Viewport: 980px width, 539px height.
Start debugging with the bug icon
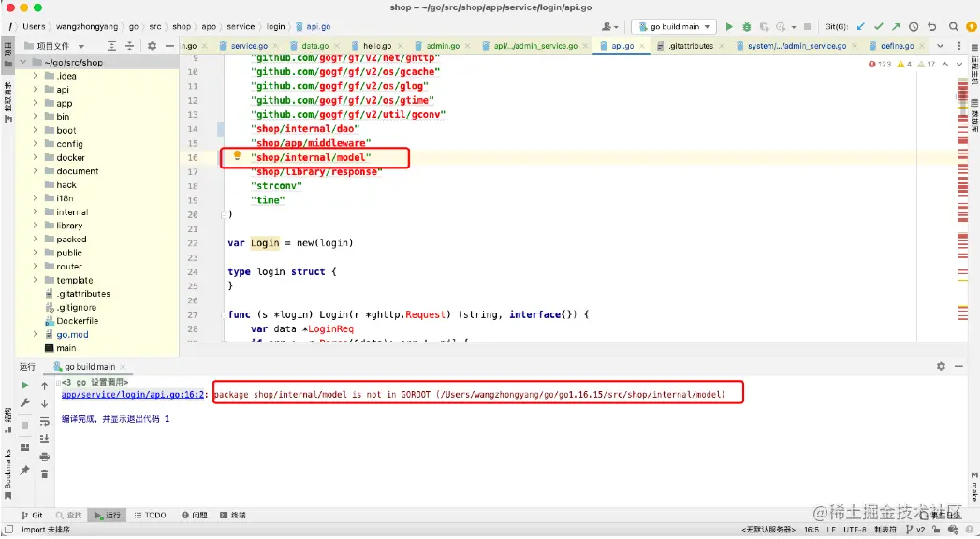[x=746, y=27]
